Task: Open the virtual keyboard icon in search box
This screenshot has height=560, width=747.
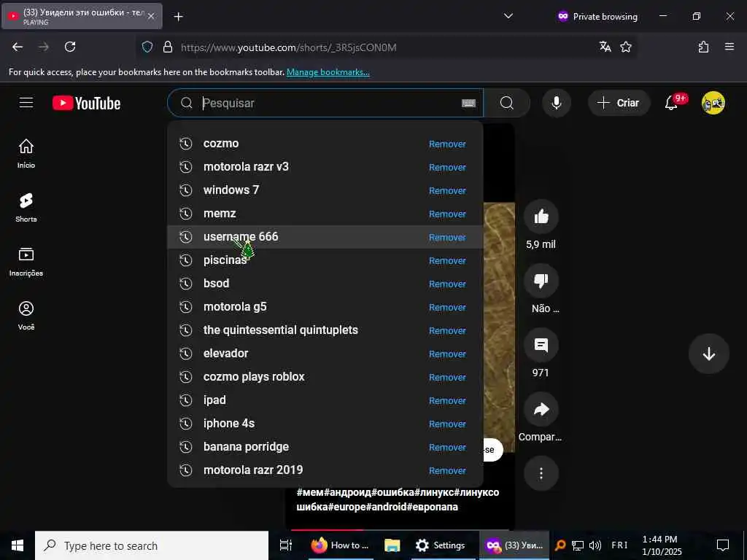Action: (468, 103)
